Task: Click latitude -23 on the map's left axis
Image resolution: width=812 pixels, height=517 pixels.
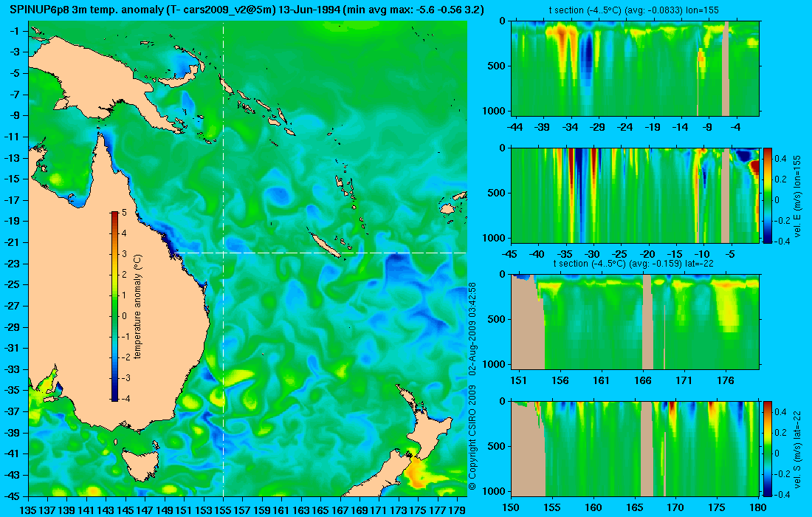Action: point(13,263)
